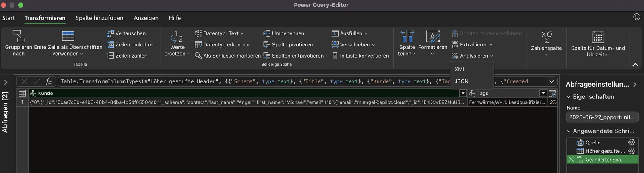
Task: Select row number 1
Action: click(x=22, y=102)
